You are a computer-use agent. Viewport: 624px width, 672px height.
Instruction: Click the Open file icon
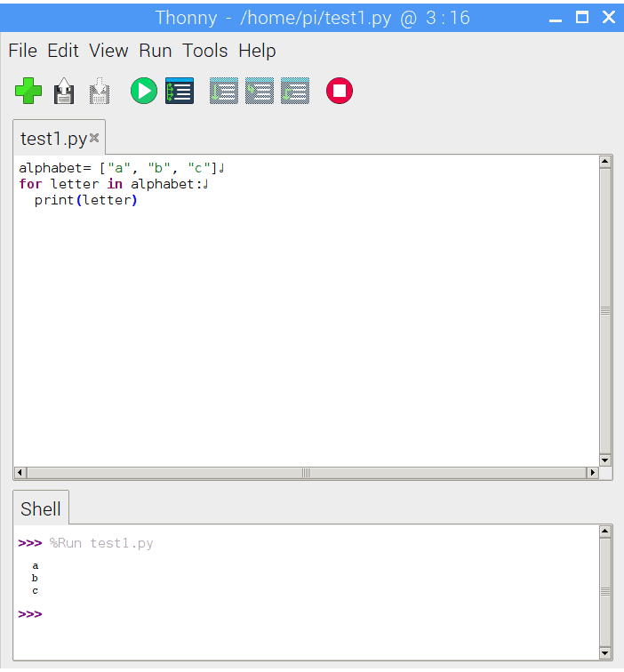(64, 91)
